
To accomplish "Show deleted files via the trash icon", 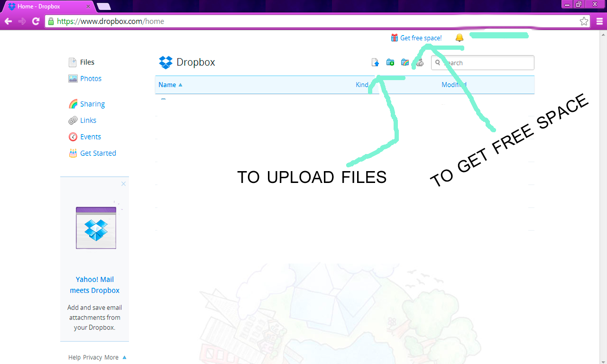I will [x=420, y=63].
